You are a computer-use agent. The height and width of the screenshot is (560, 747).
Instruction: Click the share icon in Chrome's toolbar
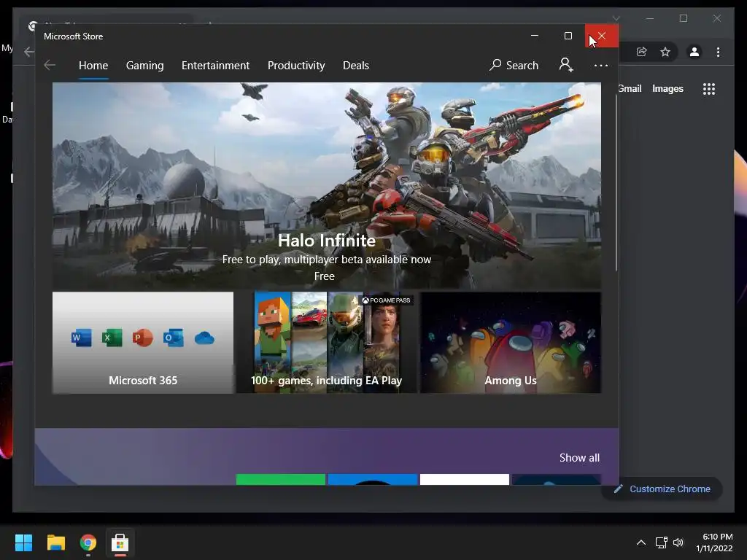[642, 52]
